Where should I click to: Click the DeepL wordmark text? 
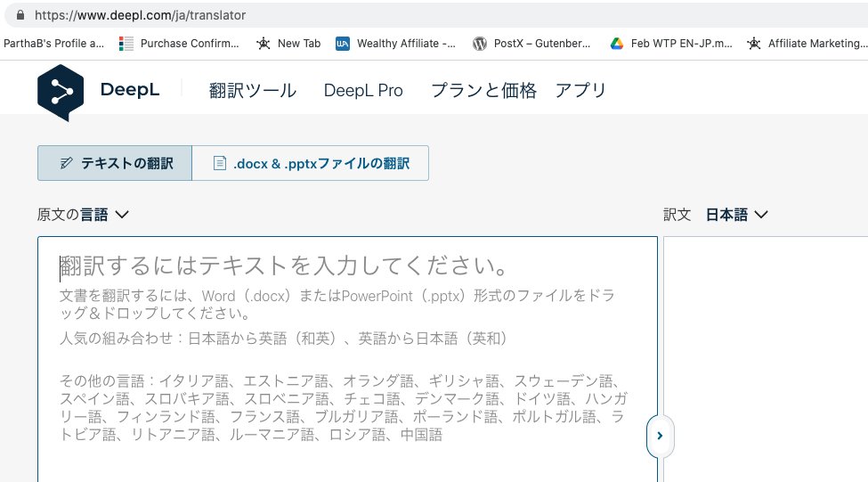tap(130, 90)
